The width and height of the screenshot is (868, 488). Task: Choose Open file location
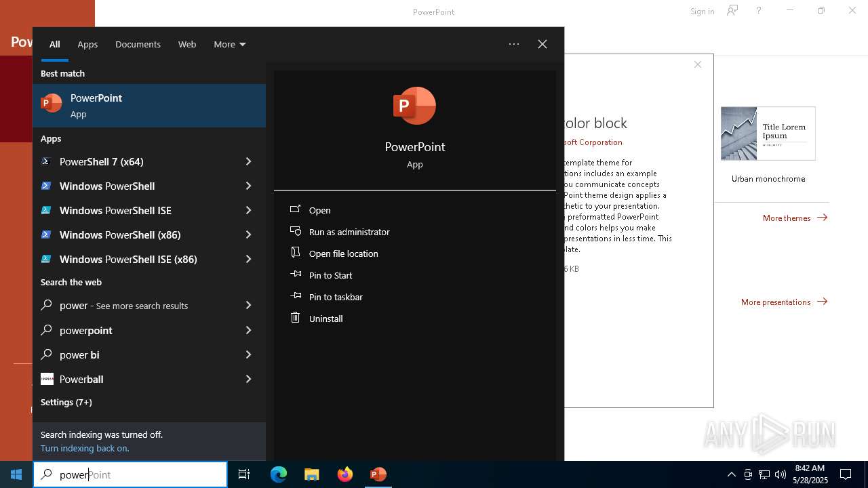[x=415, y=253]
